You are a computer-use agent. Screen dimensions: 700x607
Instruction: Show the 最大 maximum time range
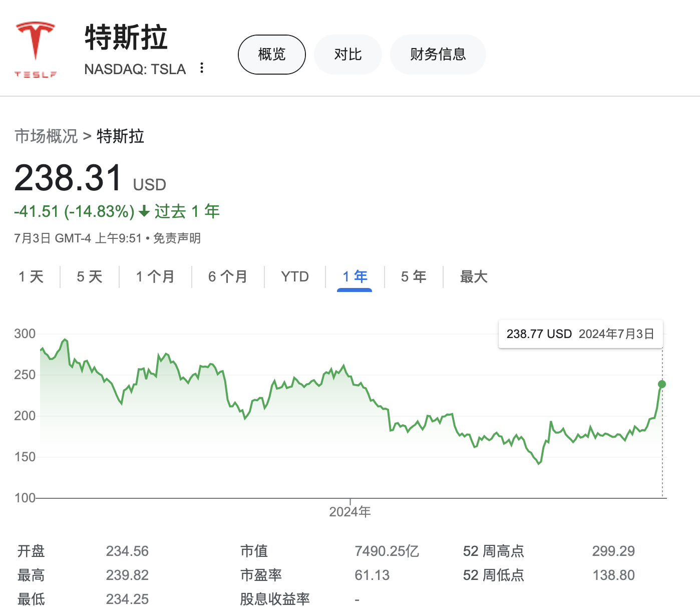(474, 277)
